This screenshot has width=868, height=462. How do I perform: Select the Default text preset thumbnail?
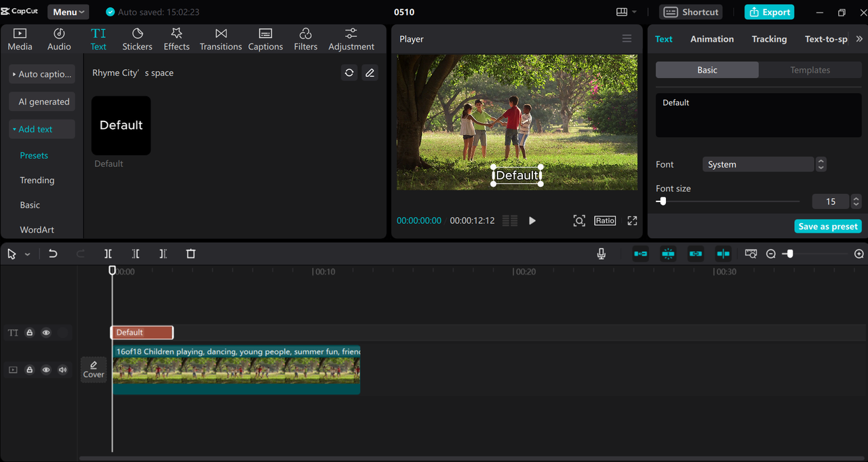click(121, 126)
